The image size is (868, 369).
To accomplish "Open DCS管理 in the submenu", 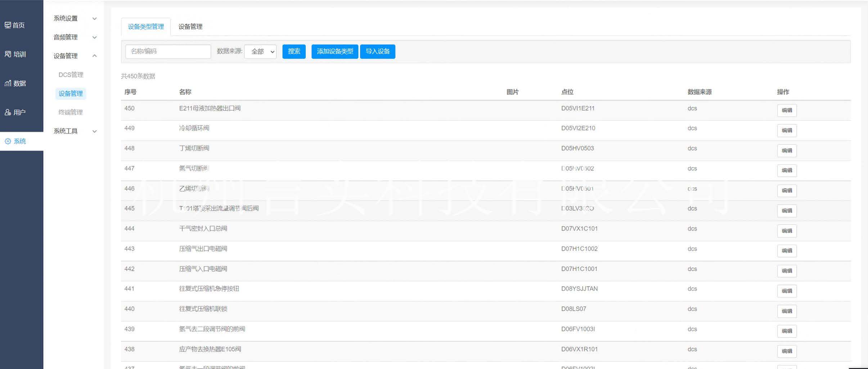I will coord(71,74).
